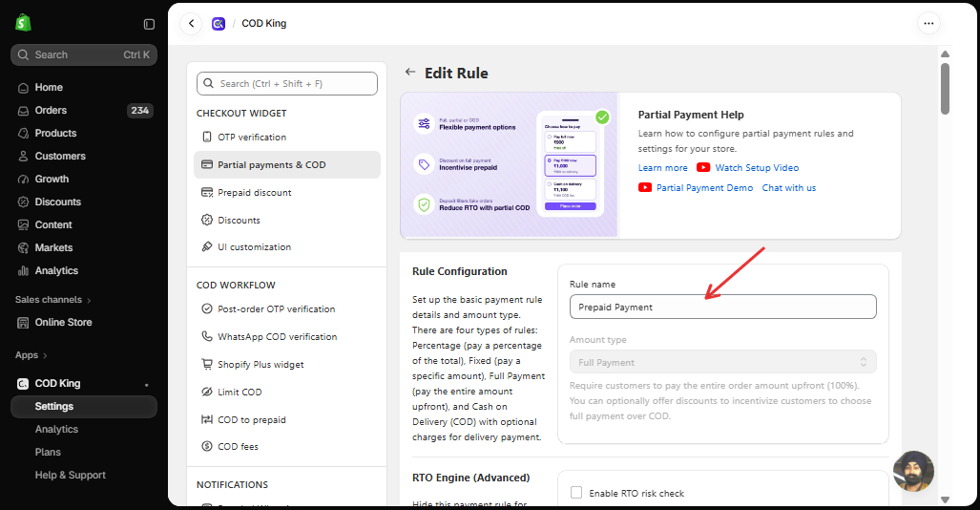Open Growth in the sidebar
The height and width of the screenshot is (510, 980).
[x=84, y=179]
